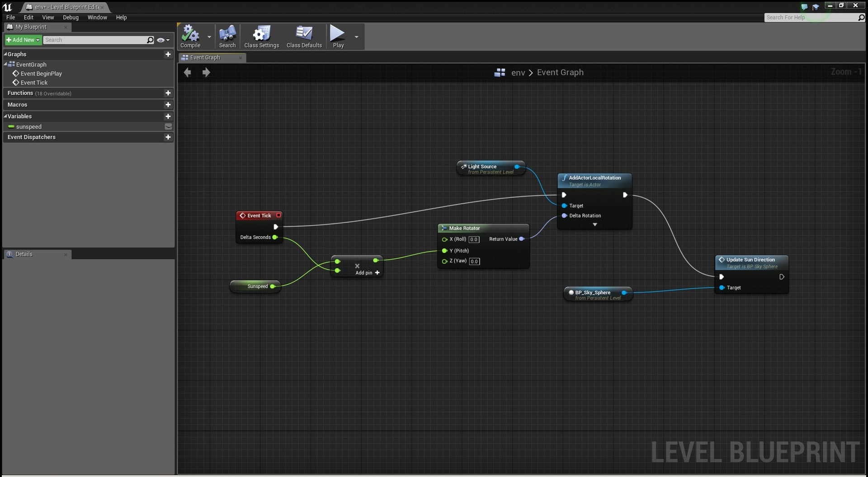
Task: Expand AddActorLocalRotation advanced pins arrow
Action: point(595,224)
